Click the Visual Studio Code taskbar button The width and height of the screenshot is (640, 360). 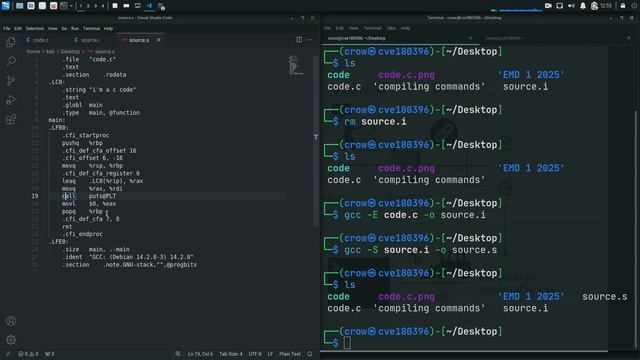coord(149,6)
